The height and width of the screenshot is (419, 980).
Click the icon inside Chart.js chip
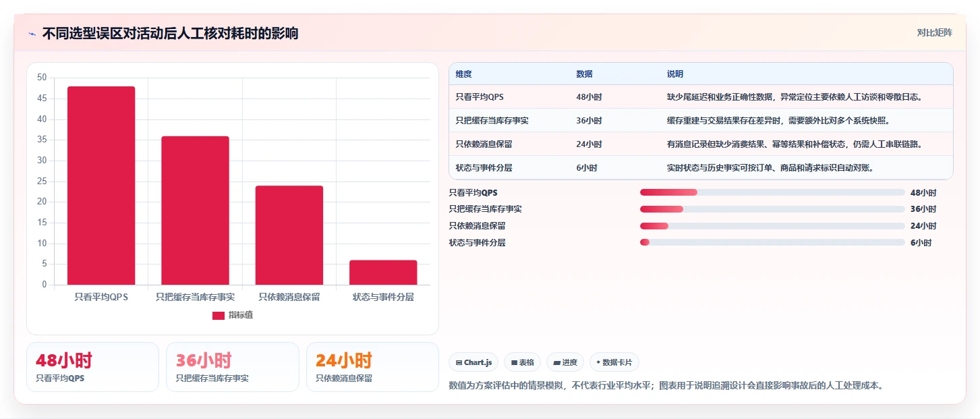click(459, 363)
